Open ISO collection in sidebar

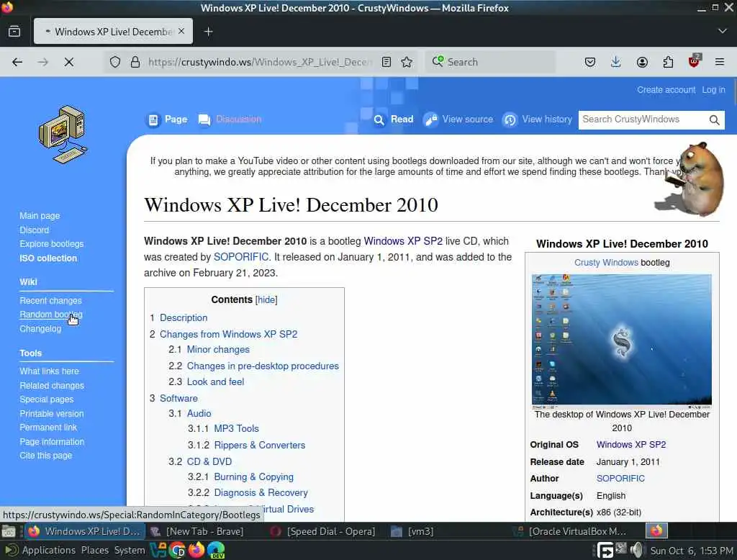point(48,258)
